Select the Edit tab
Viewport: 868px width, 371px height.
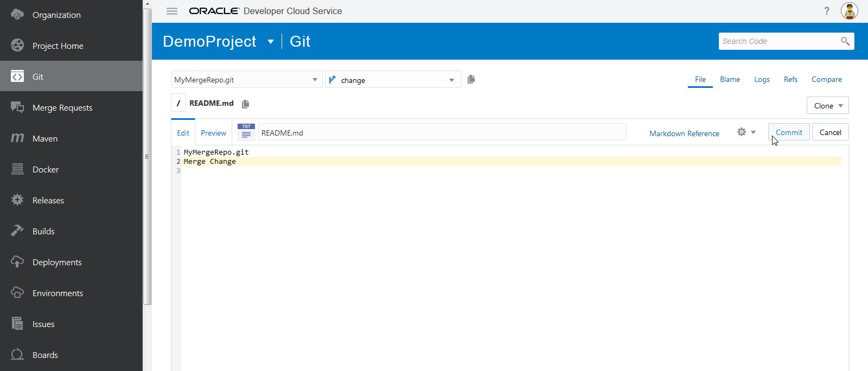[x=183, y=132]
